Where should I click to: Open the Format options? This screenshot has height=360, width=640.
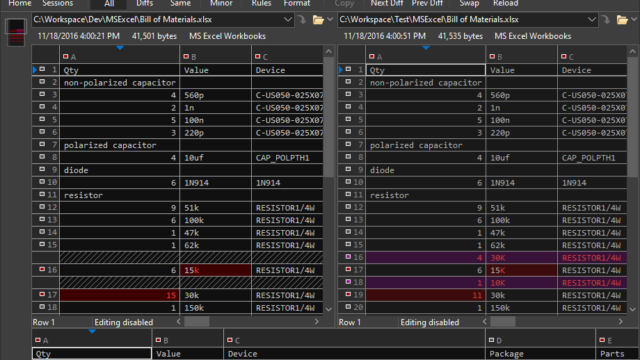coord(297,4)
